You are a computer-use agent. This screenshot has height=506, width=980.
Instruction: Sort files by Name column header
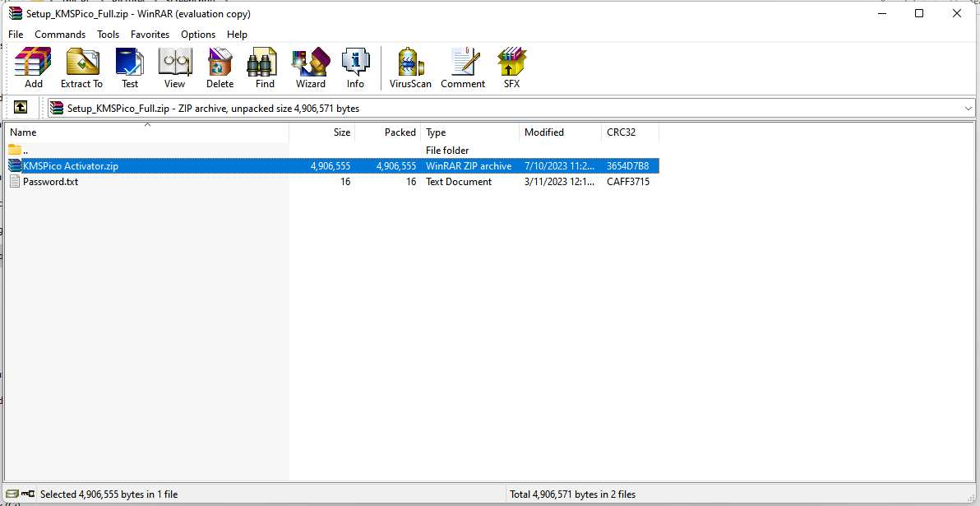[x=147, y=132]
